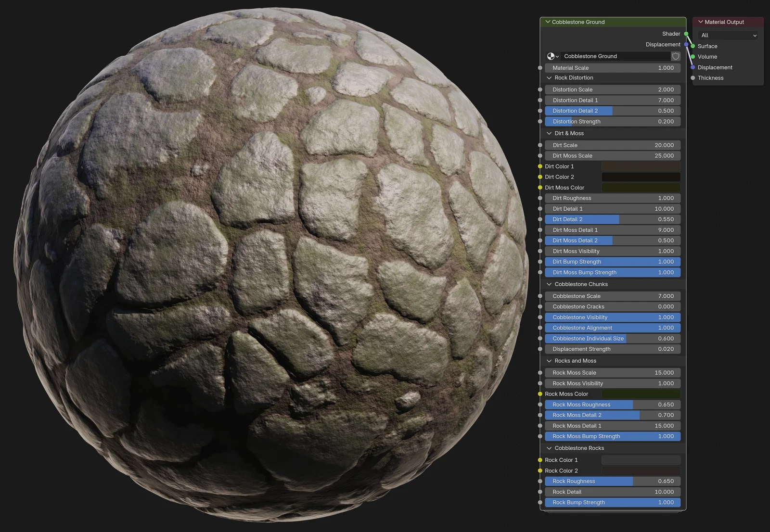This screenshot has height=532, width=770.
Task: Collapse the Cobblestone Ground node header
Action: (547, 22)
